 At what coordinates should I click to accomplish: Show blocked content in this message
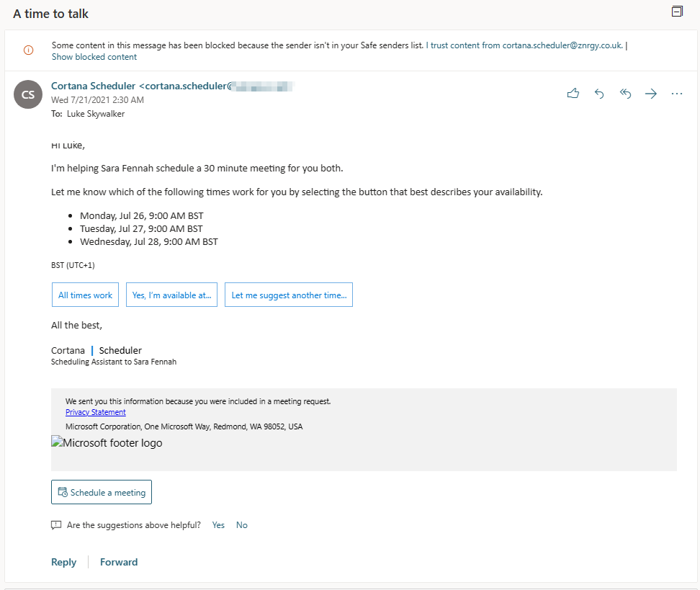[94, 57]
